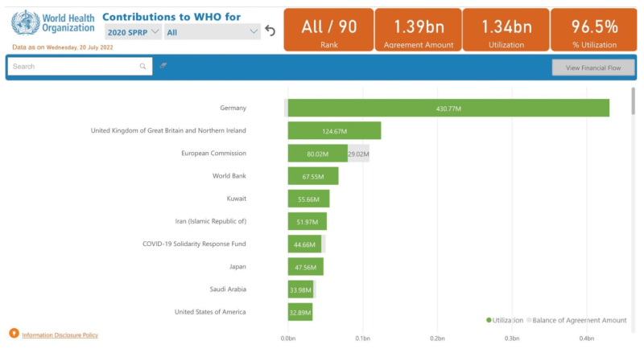The width and height of the screenshot is (644, 353).
Task: Click the 96.5% Utilization card
Action: pyautogui.click(x=594, y=30)
